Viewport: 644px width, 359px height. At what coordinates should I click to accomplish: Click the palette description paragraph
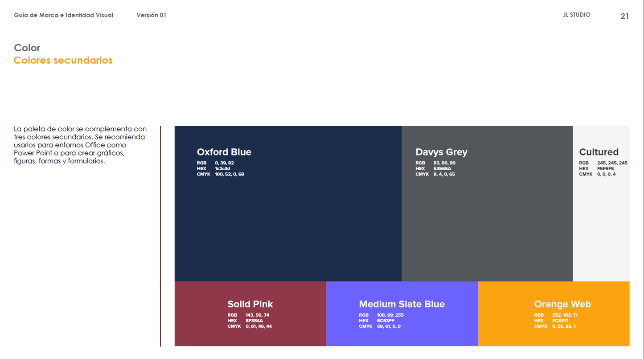80,145
